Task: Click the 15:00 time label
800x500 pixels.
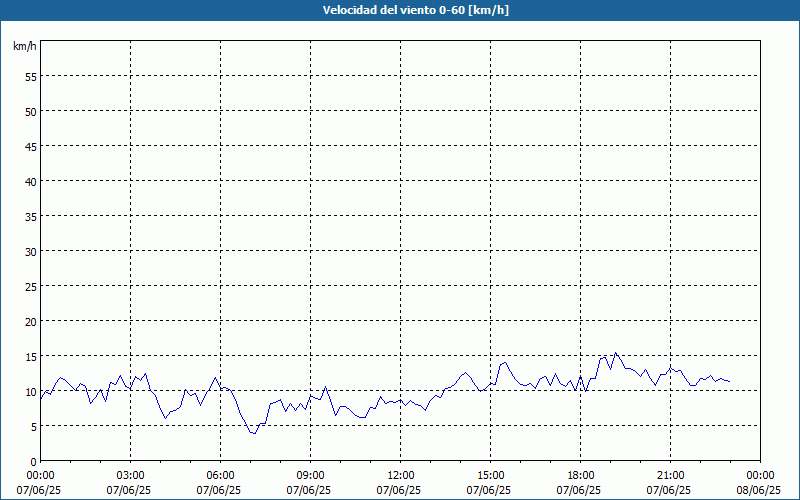Action: click(x=490, y=476)
